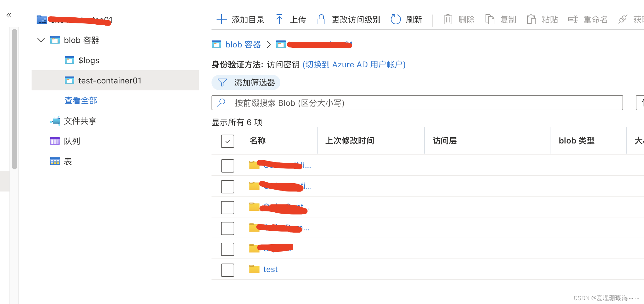The height and width of the screenshot is (304, 644).
Task: Select the 重命名 rename icon
Action: (x=573, y=19)
